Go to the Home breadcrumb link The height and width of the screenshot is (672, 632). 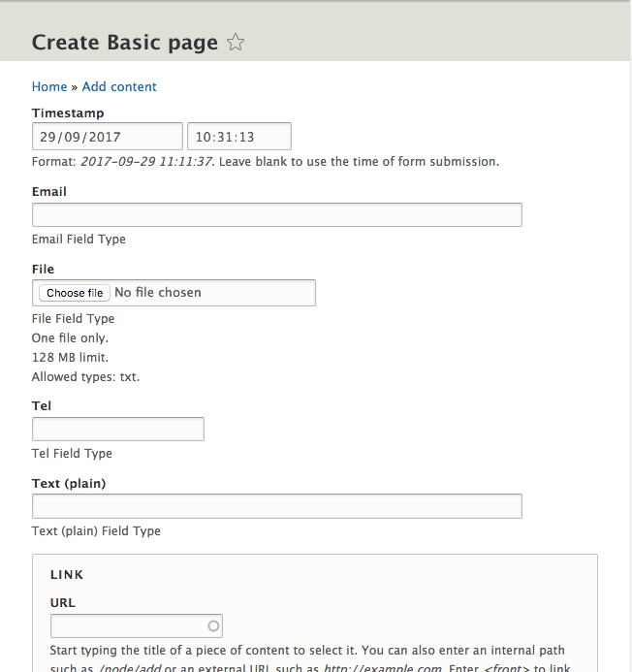49,86
